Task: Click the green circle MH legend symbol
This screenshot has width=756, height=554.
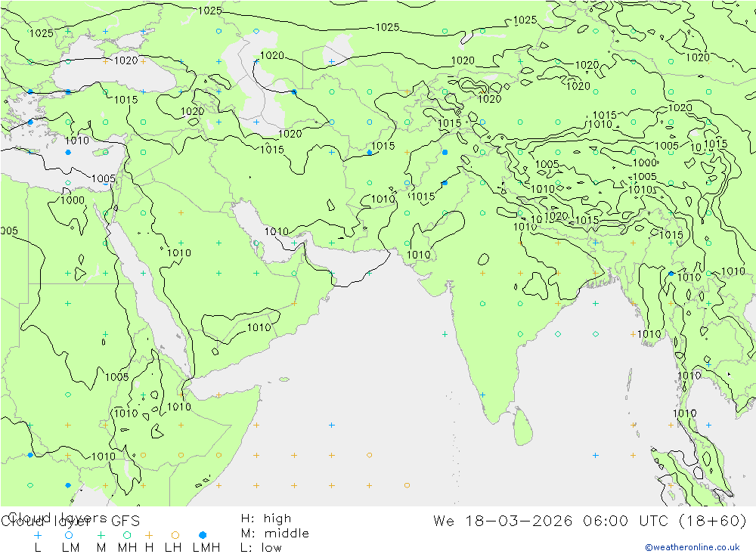Action: pyautogui.click(x=127, y=535)
